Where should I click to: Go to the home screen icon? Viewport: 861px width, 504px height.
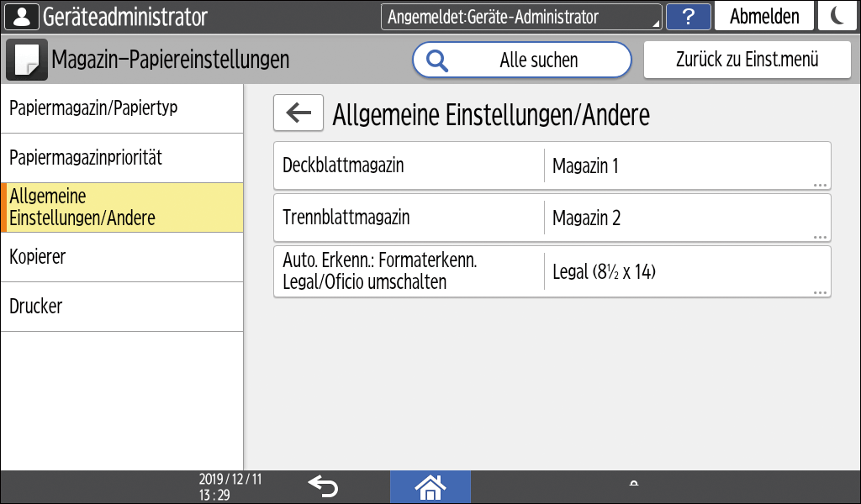pos(430,486)
